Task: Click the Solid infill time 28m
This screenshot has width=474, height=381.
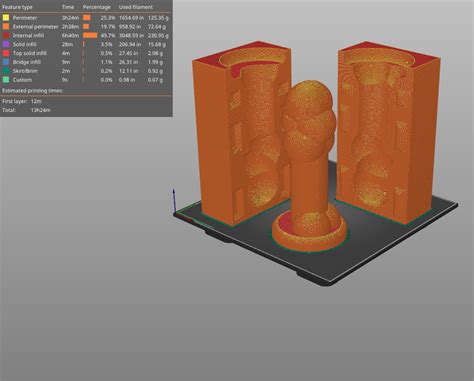Action: (x=67, y=44)
